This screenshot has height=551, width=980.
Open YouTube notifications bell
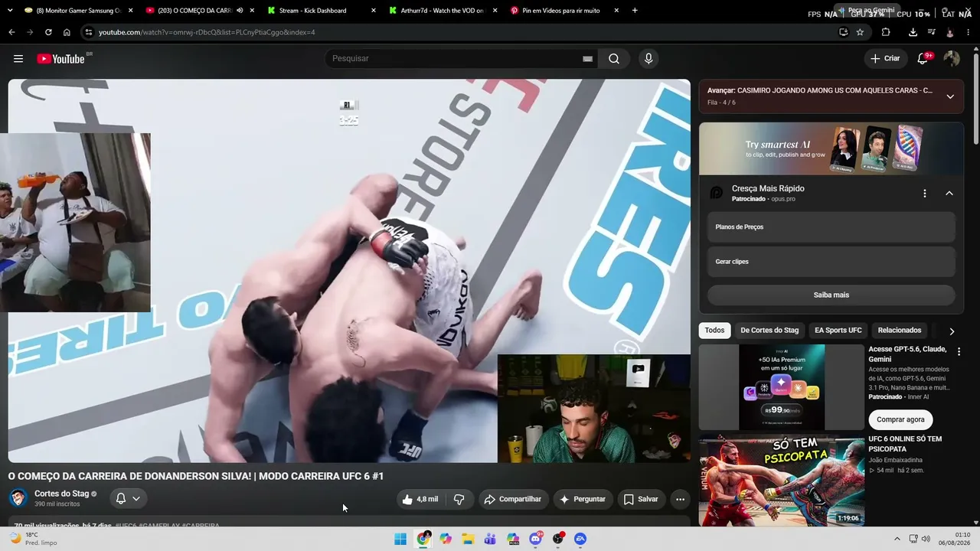point(923,58)
